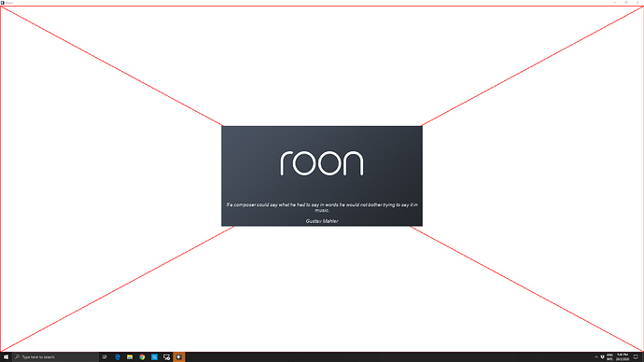Switch the ENG input language indicator
This screenshot has width=644, height=362.
pos(609,357)
